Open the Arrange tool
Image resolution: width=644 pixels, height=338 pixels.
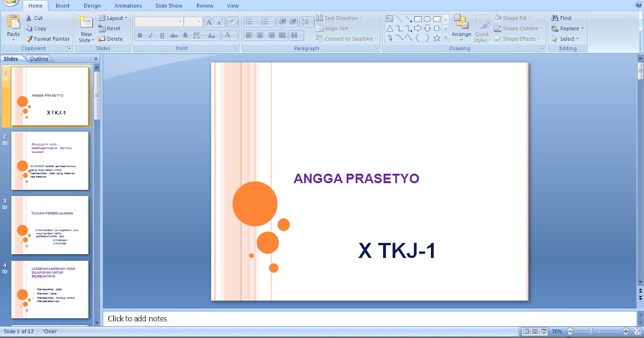(x=461, y=27)
